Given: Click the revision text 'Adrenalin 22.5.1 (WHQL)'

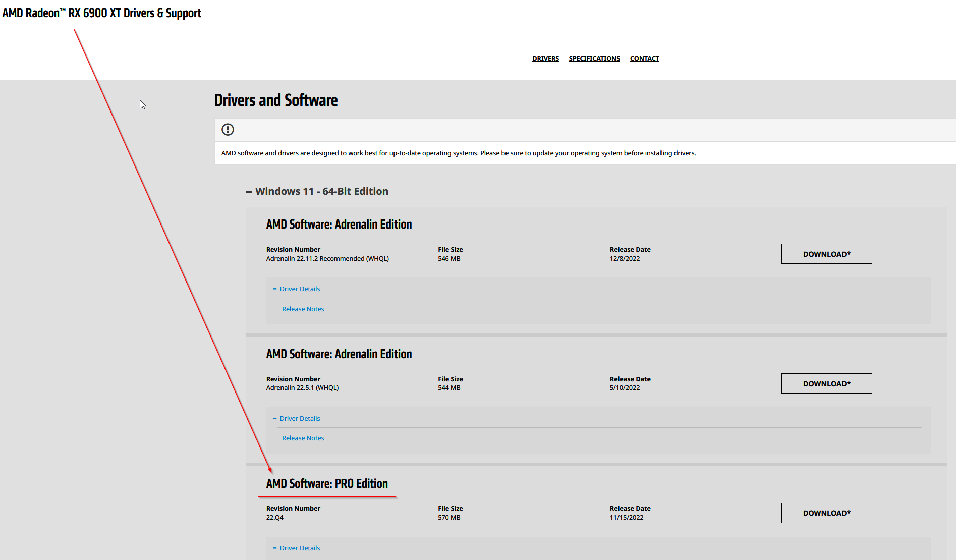Looking at the screenshot, I should [302, 388].
